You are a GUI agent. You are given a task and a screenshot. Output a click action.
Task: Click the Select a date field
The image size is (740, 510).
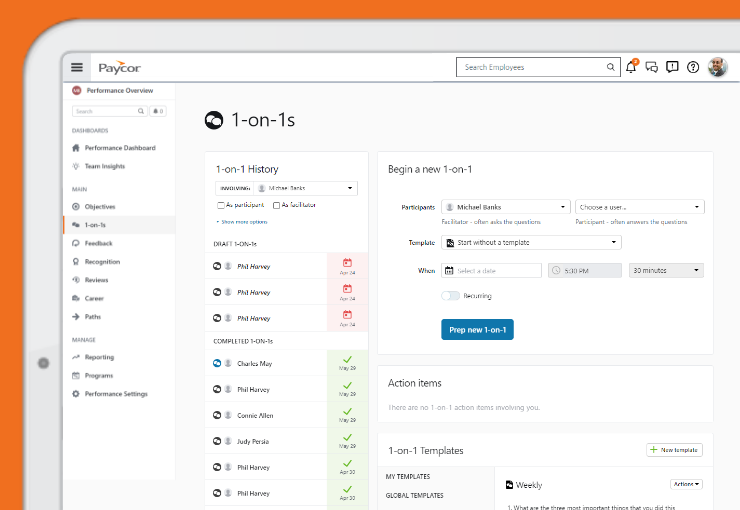(x=491, y=270)
